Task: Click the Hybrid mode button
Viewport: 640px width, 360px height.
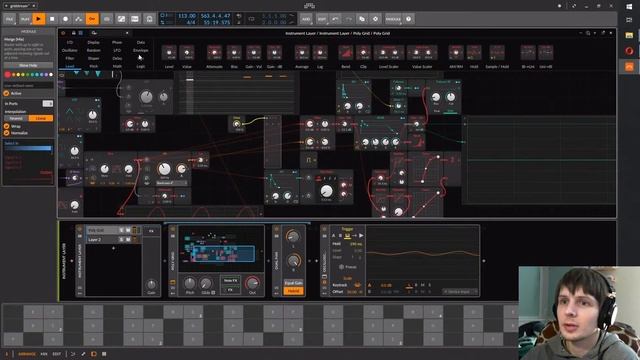Action: pyautogui.click(x=293, y=291)
